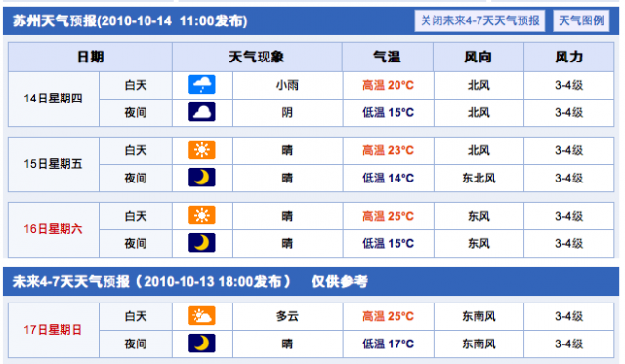Click the sunny icon for 15日 daytime
The width and height of the screenshot is (625, 364).
click(202, 149)
